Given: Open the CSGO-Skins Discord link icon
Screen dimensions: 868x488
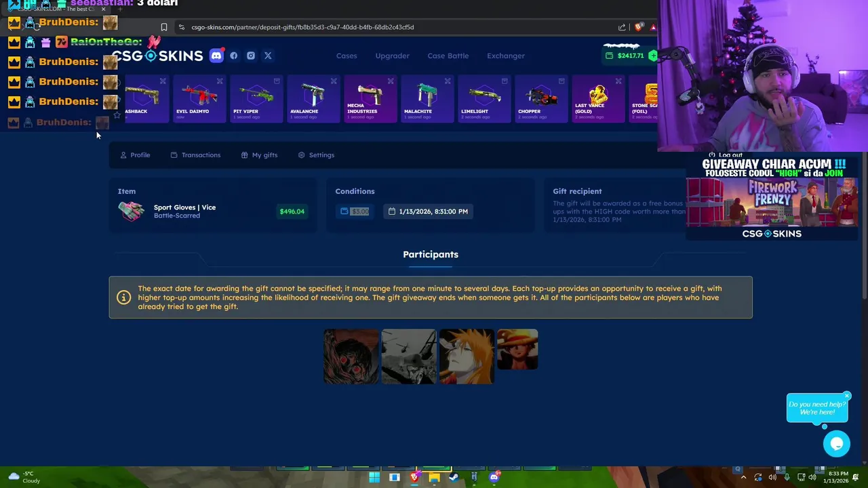Looking at the screenshot, I should pyautogui.click(x=216, y=56).
